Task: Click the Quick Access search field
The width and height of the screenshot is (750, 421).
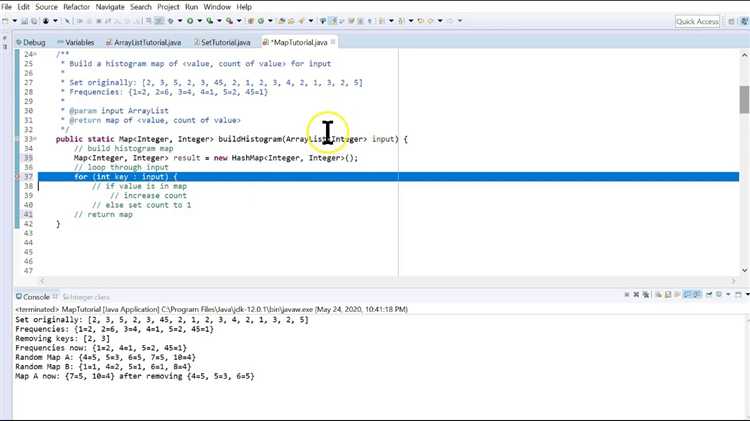Action: [697, 22]
